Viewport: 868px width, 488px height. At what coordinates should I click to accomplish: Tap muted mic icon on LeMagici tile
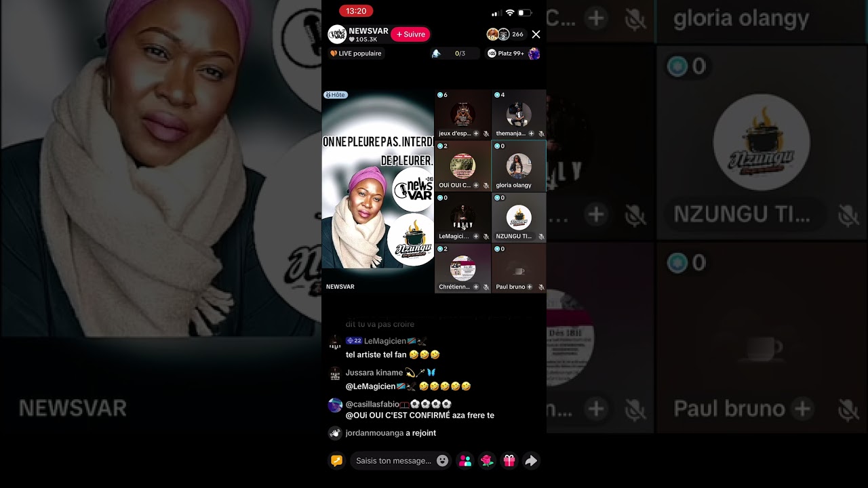pyautogui.click(x=486, y=237)
